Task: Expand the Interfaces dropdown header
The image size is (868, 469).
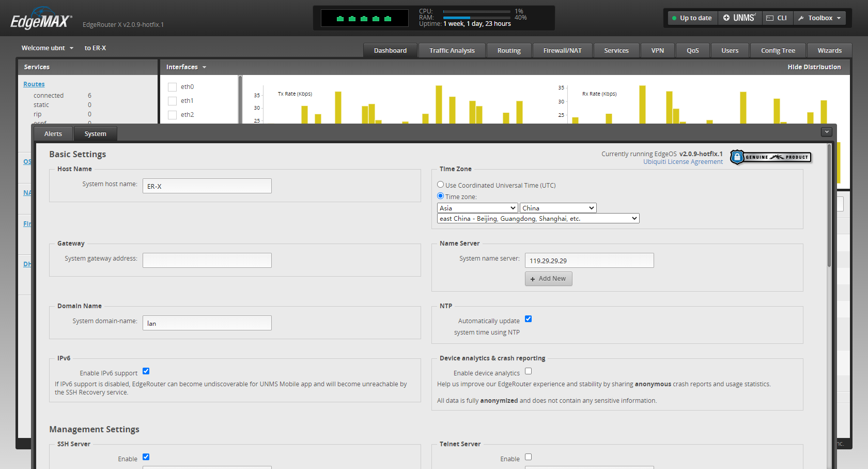Action: pos(186,67)
